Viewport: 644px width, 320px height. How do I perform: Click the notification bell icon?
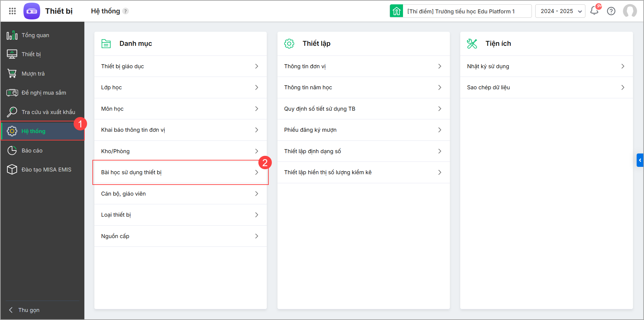594,11
